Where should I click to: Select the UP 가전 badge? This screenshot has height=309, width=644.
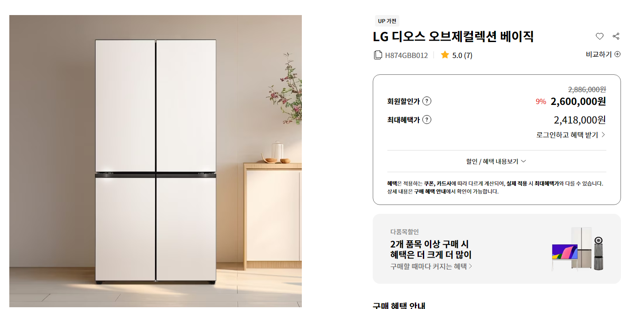tap(387, 21)
